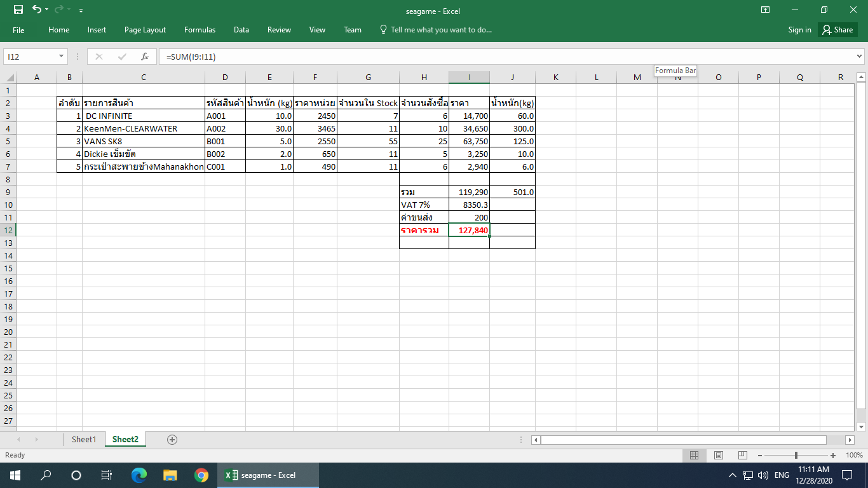
Task: Click the Sign in link
Action: [x=799, y=30]
